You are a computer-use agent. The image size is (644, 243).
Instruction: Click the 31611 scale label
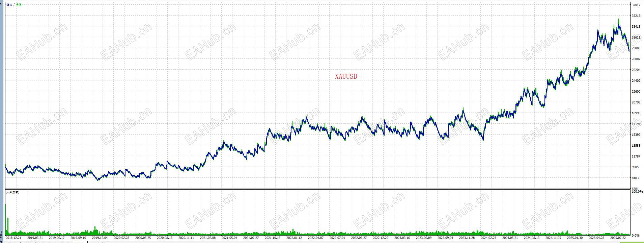tap(636, 38)
